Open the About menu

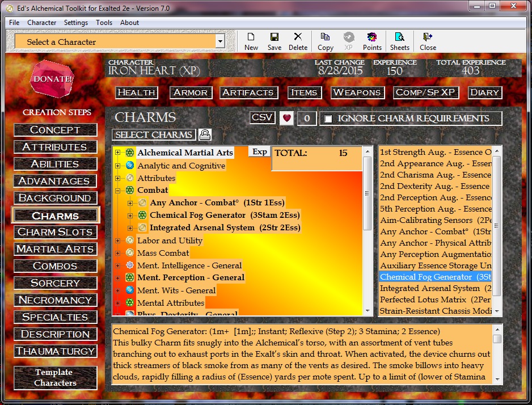click(x=130, y=22)
